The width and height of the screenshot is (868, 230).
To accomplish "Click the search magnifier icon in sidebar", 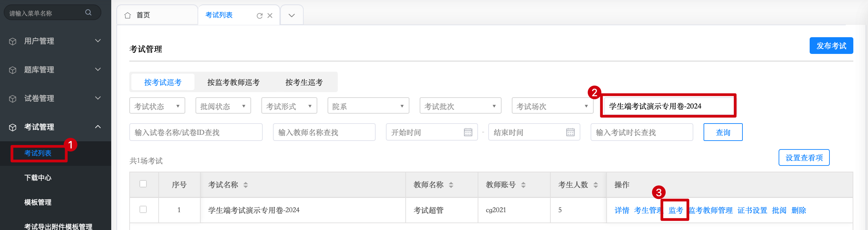I will pos(88,13).
